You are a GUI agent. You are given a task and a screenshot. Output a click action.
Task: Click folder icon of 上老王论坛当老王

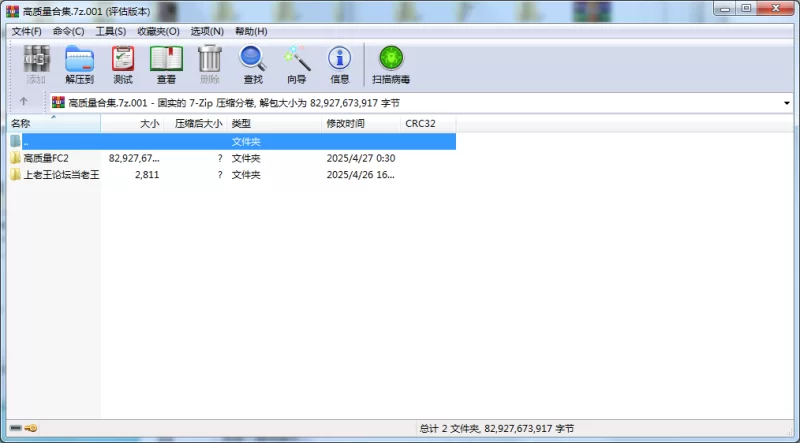coord(15,175)
